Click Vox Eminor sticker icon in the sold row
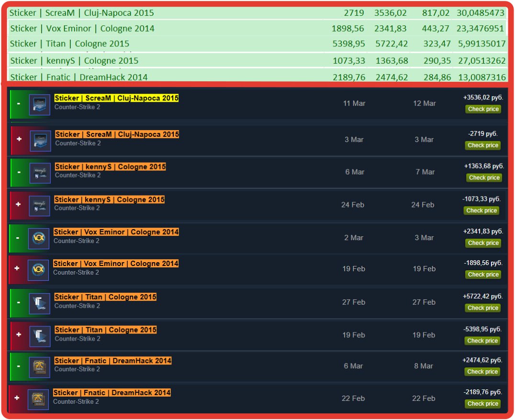This screenshot has height=420, width=515. pos(38,238)
